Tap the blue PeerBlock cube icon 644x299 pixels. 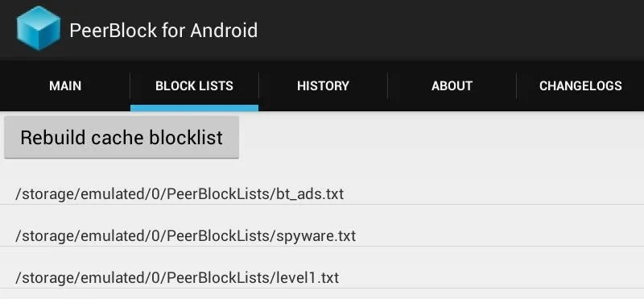[39, 28]
